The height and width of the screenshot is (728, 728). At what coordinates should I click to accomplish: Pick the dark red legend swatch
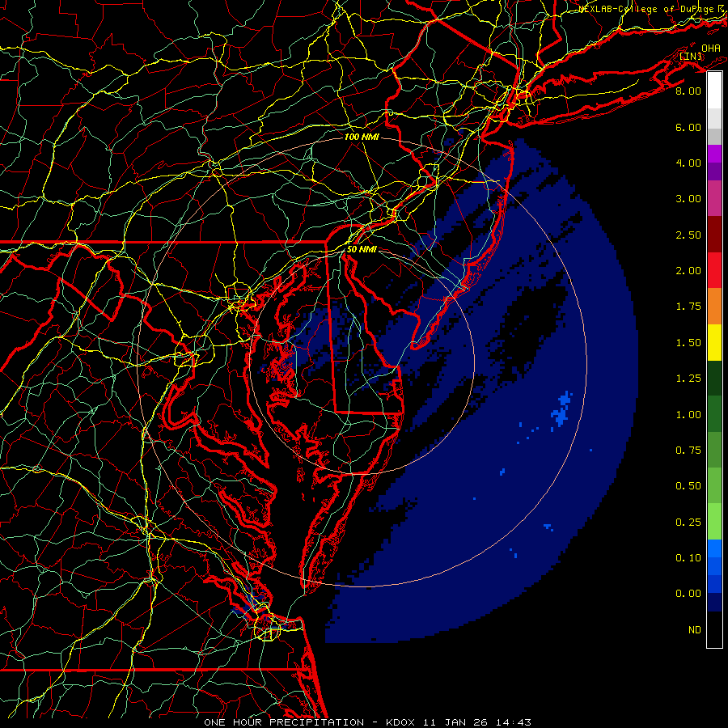pyautogui.click(x=714, y=235)
